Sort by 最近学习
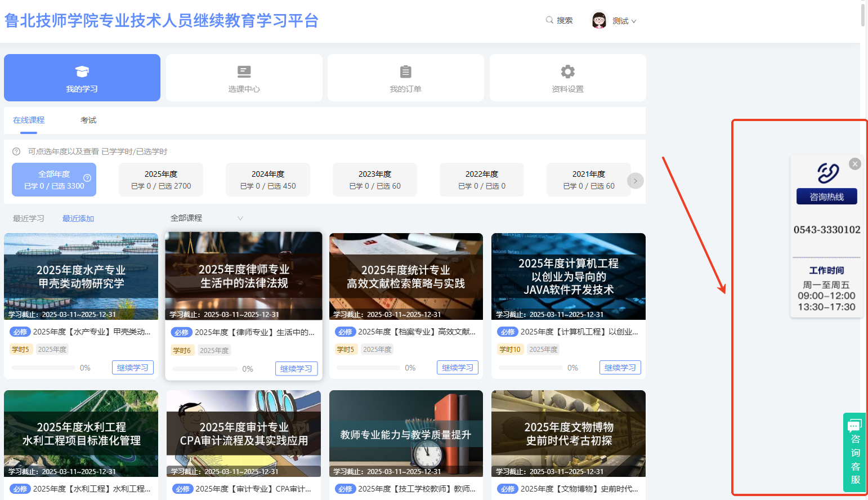This screenshot has width=868, height=500. tap(29, 218)
